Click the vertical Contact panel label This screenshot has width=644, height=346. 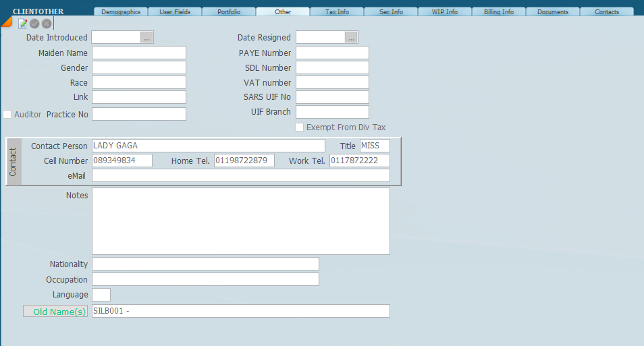coord(14,161)
